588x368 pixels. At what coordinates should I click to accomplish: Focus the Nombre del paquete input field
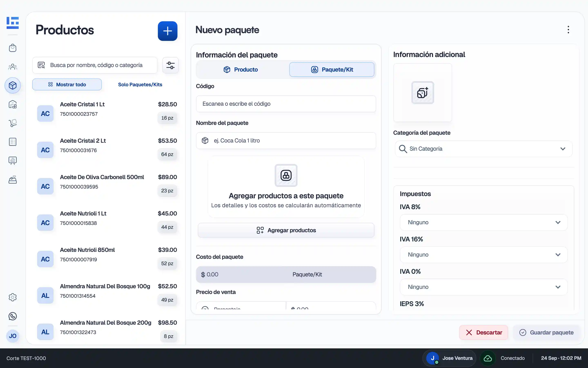pyautogui.click(x=286, y=141)
